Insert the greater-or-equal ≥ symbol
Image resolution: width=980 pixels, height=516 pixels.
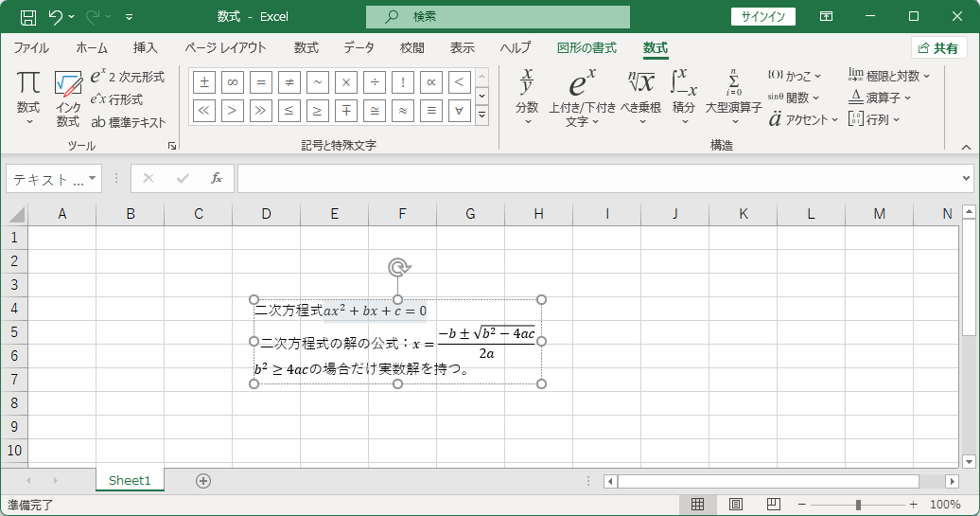(318, 111)
